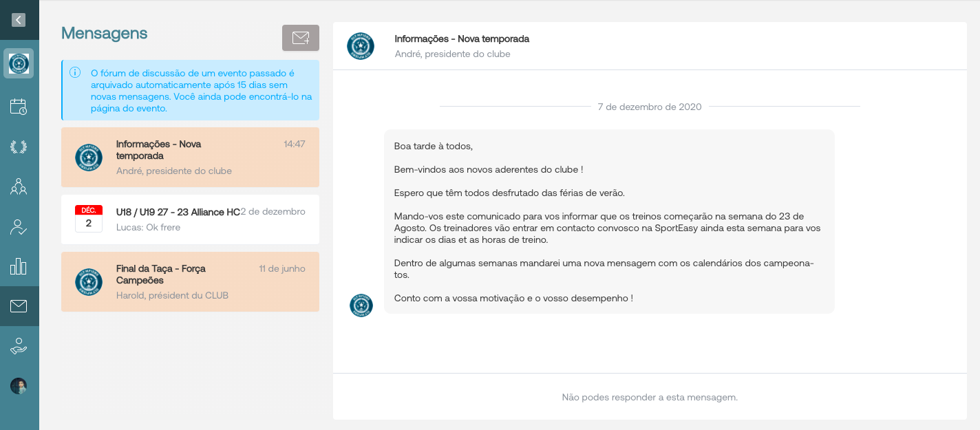Click the 'Informações - Nova temporada' header title
The width and height of the screenshot is (980, 430).
point(462,39)
